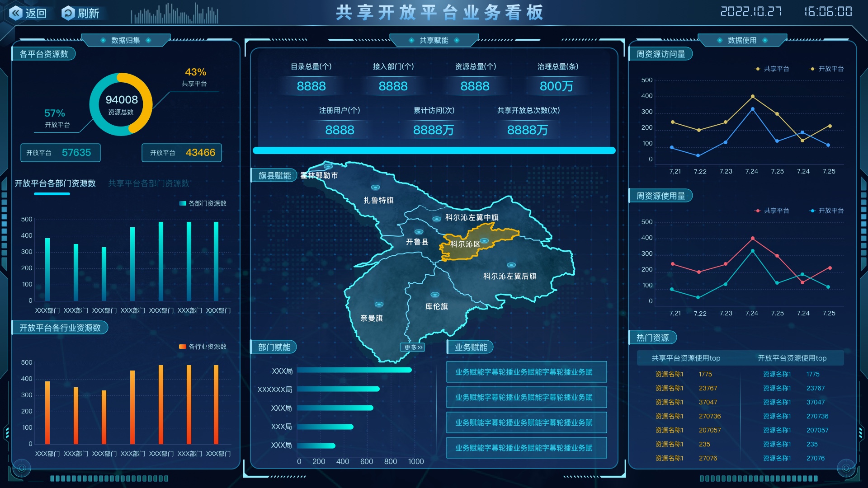The height and width of the screenshot is (488, 868).
Task: Toggle the 各行业资源数 legend
Action: click(x=203, y=347)
